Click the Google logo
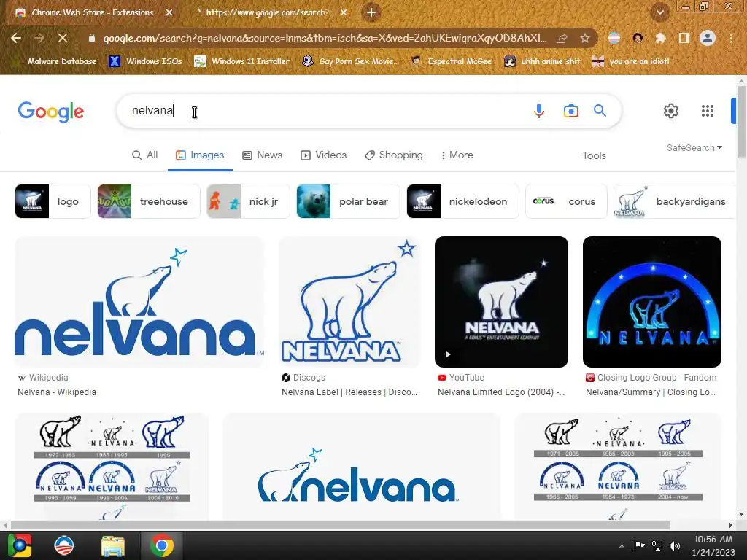 point(51,112)
